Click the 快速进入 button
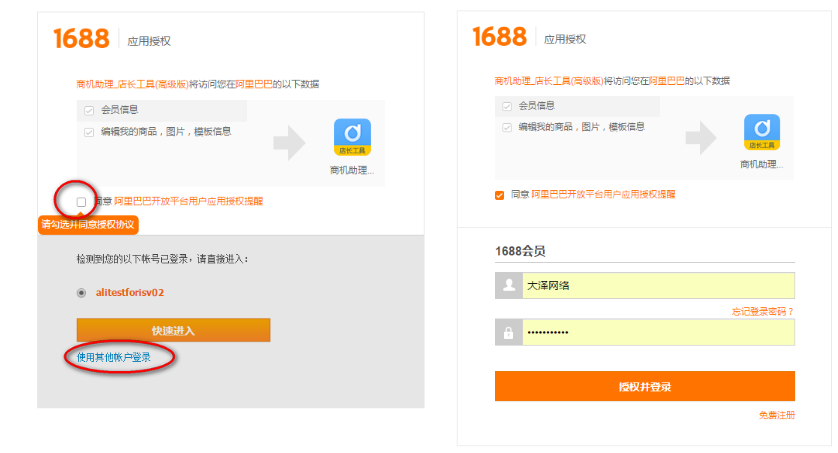The height and width of the screenshot is (453, 838). (x=173, y=330)
